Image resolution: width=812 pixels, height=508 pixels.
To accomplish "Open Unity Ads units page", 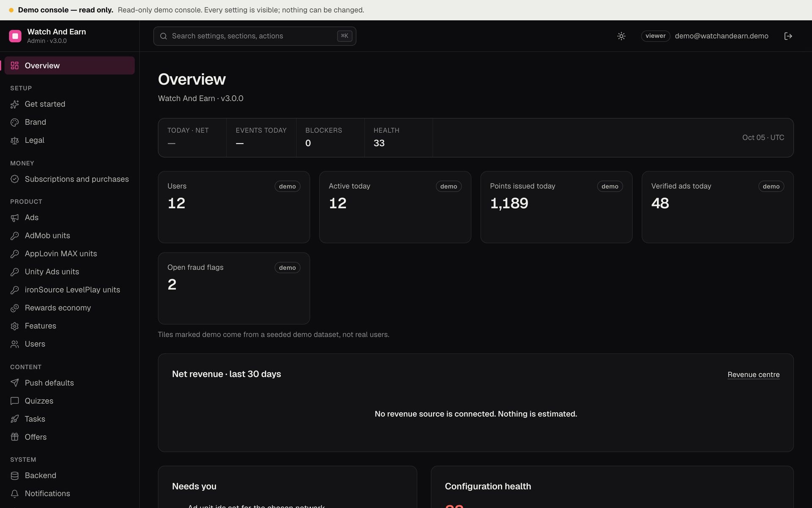I will pyautogui.click(x=70, y=272).
